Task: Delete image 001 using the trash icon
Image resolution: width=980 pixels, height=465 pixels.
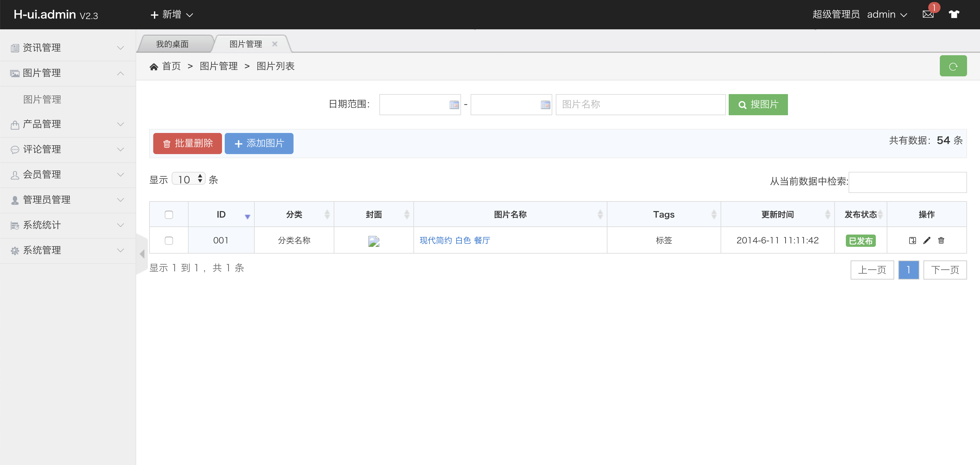Action: coord(941,240)
